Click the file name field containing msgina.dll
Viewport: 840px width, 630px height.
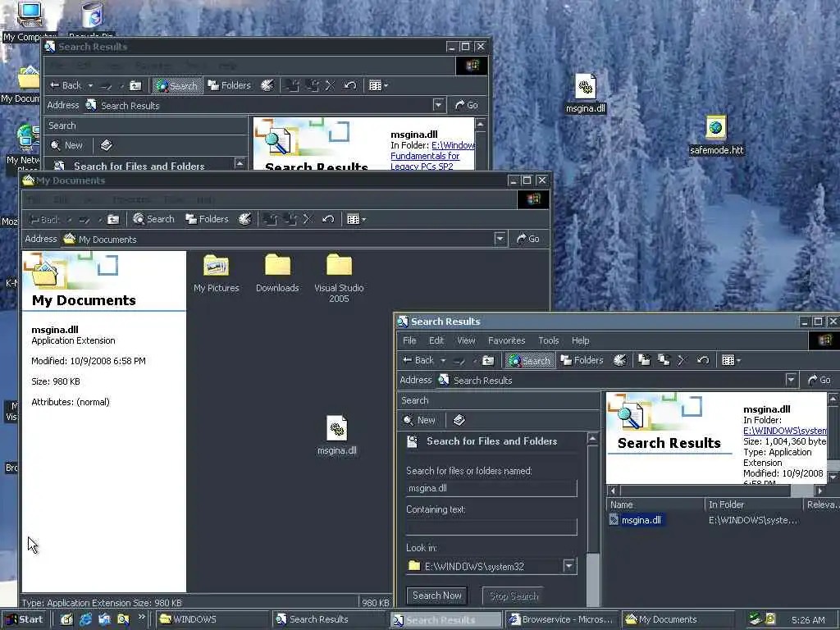[491, 488]
